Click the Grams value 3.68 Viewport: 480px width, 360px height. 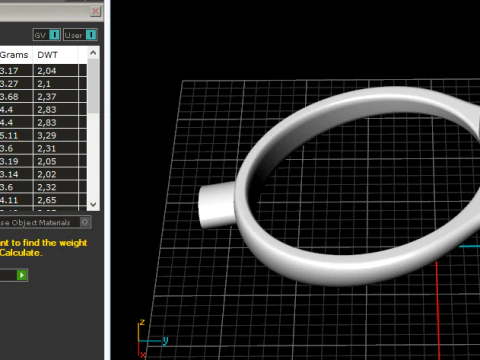tap(9, 97)
